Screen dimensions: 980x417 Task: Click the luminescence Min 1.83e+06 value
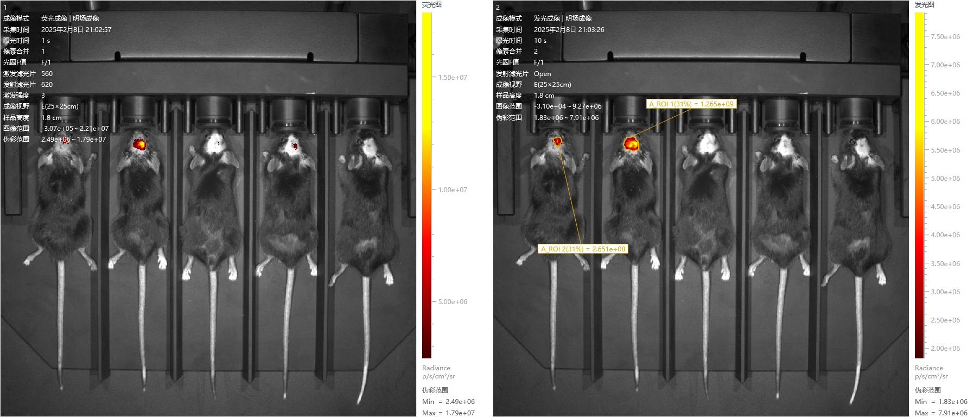(x=952, y=402)
